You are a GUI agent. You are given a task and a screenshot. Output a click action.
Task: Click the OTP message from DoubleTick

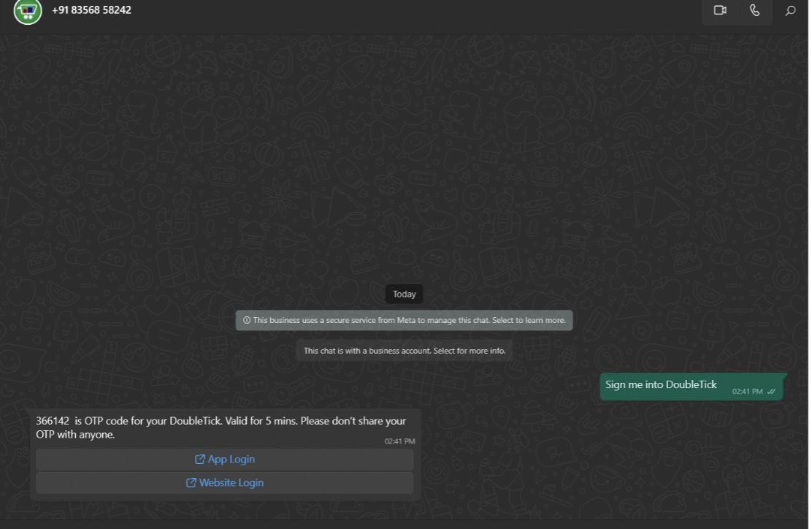221,428
